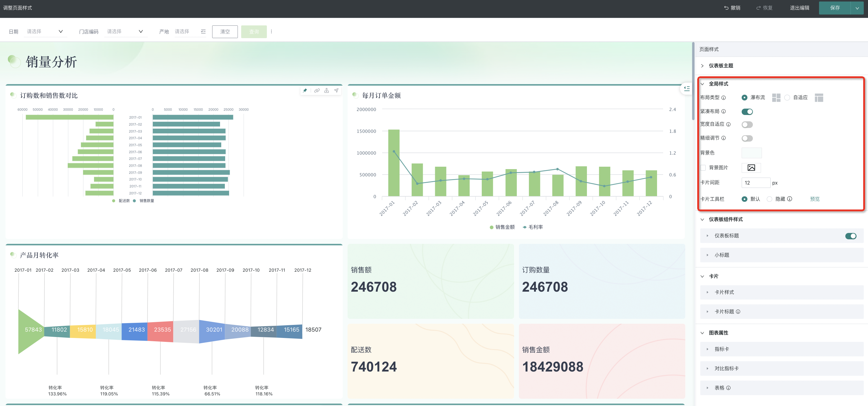Expand the 小标题 settings row
Viewport: 868px width, 406px height.
pyautogui.click(x=782, y=255)
